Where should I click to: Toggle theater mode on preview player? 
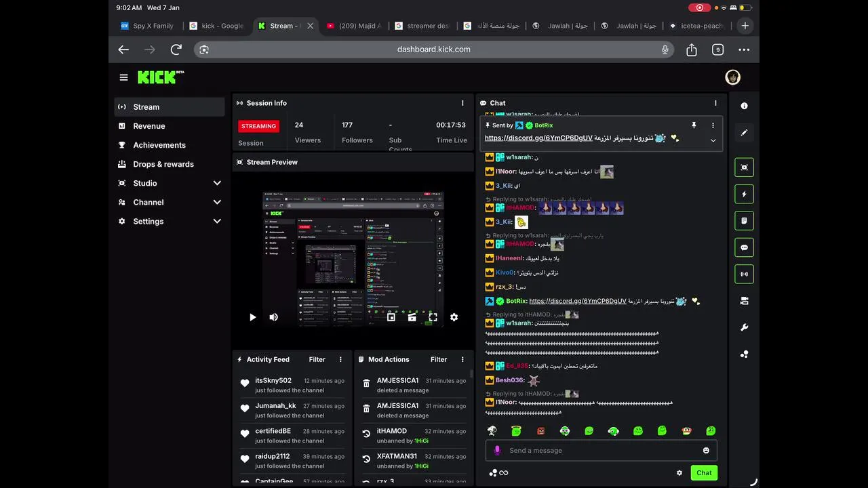click(x=412, y=317)
